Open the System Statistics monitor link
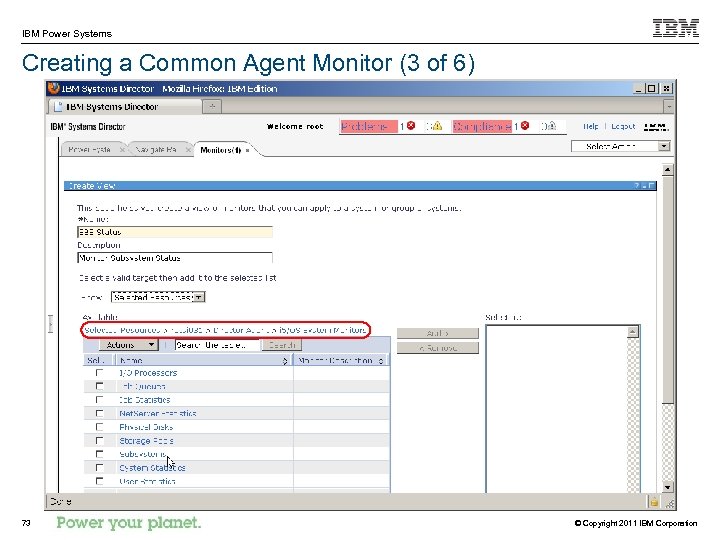Screen dimensions: 720x540 (x=152, y=468)
